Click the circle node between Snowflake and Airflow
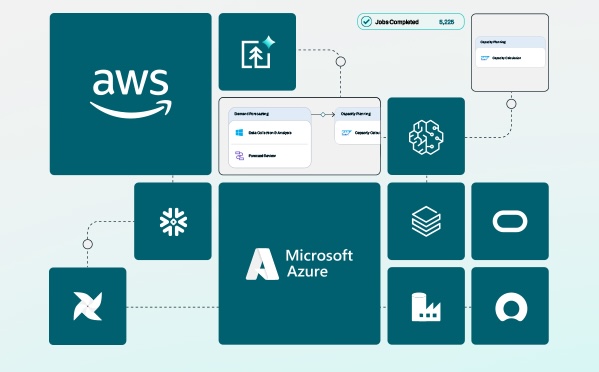 (87, 244)
